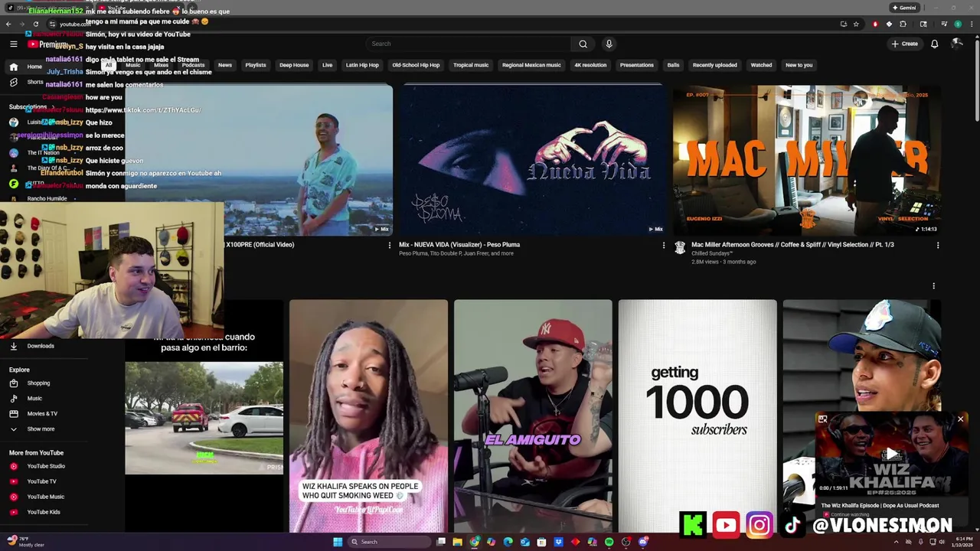Select the Watched chip
The height and width of the screenshot is (551, 980).
(761, 65)
